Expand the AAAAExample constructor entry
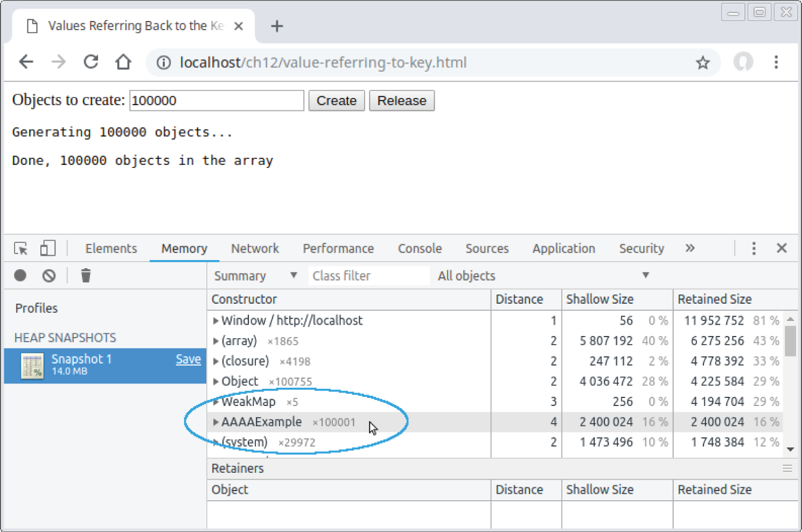The image size is (802, 532). point(215,422)
